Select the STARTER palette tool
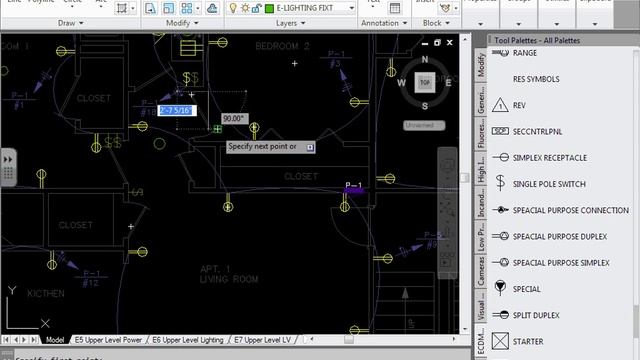The image size is (640, 360). pos(518,341)
